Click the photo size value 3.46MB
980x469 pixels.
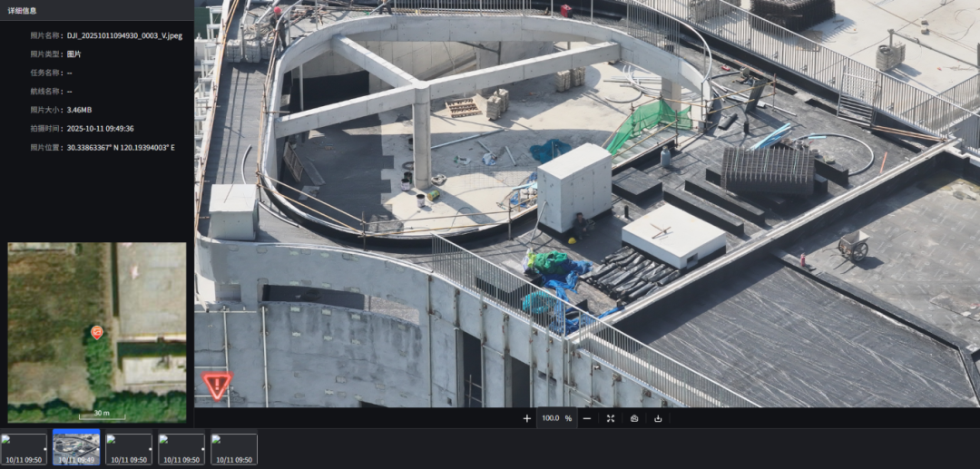pos(81,110)
